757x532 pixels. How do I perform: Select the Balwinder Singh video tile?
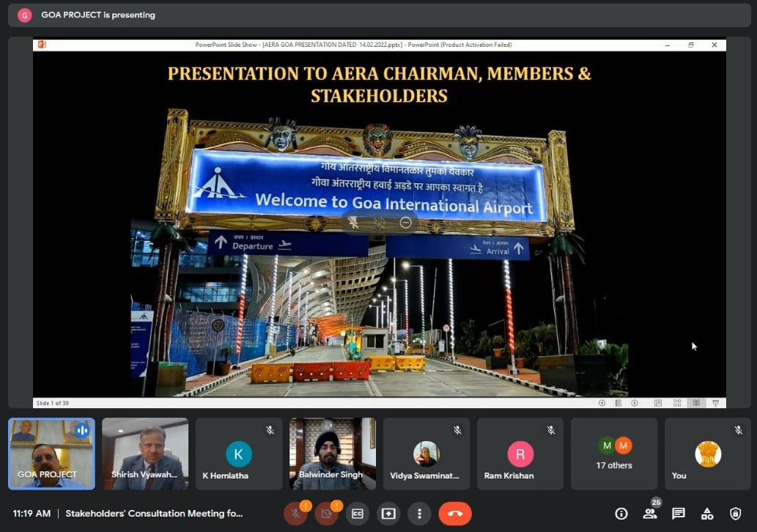[333, 454]
